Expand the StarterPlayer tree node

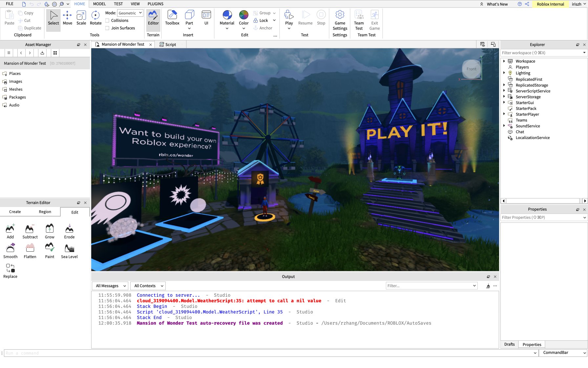(x=504, y=114)
